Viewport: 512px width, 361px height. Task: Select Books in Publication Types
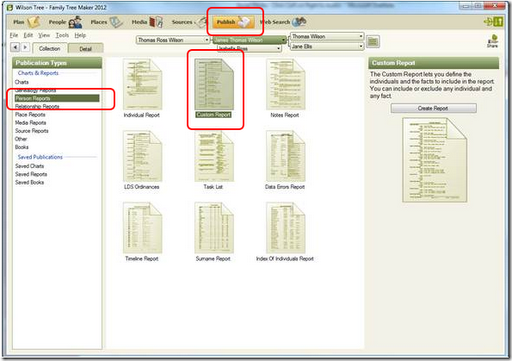[x=22, y=147]
